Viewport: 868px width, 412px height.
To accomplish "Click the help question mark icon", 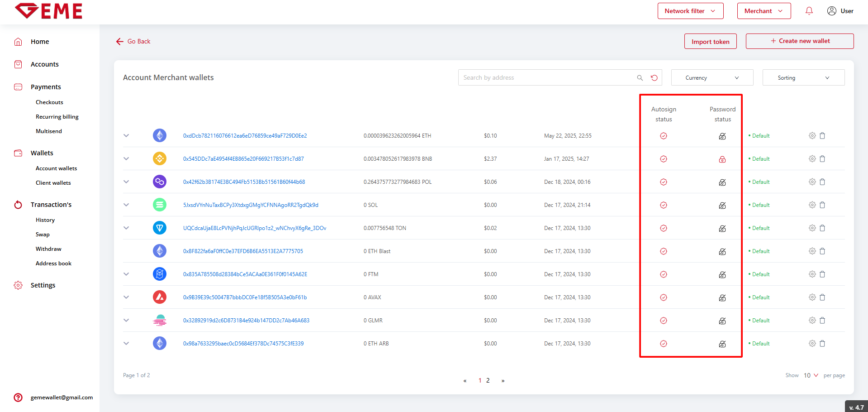I will [18, 398].
